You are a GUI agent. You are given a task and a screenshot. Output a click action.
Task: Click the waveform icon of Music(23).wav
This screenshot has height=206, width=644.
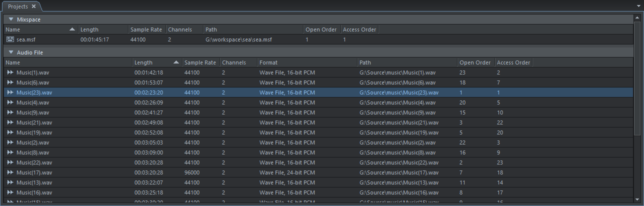click(10, 92)
